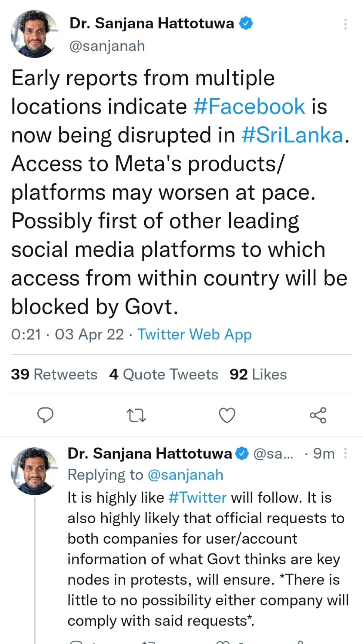Open the reply tweet's three-dot menu

point(345,453)
